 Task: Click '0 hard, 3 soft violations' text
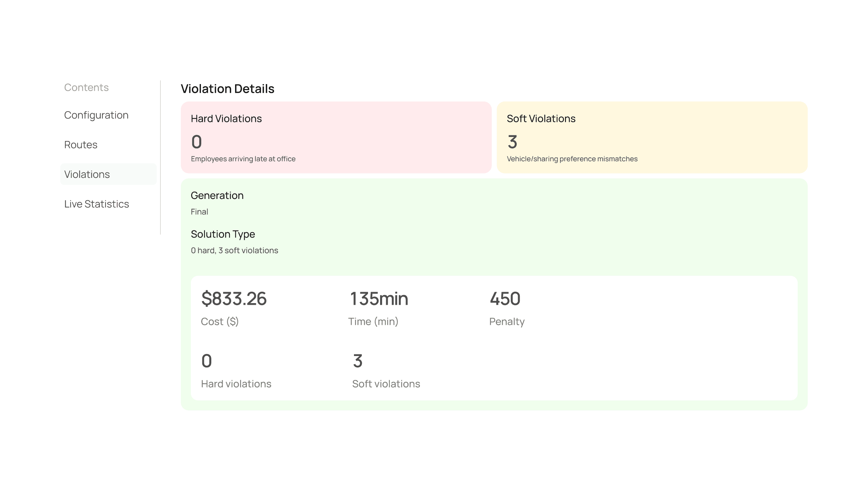coord(234,251)
